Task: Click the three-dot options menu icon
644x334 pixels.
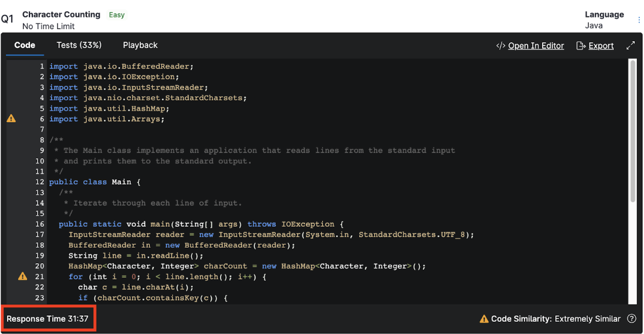Action: tap(639, 20)
